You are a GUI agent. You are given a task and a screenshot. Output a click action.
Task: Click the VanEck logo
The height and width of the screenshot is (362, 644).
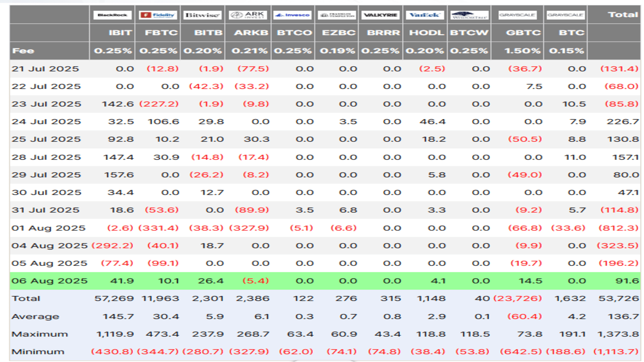425,15
